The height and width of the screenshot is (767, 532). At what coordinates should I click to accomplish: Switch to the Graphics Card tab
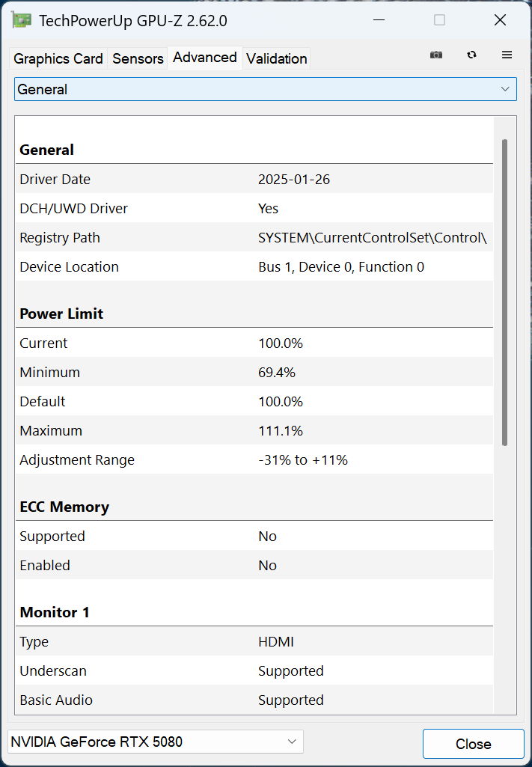click(x=58, y=58)
